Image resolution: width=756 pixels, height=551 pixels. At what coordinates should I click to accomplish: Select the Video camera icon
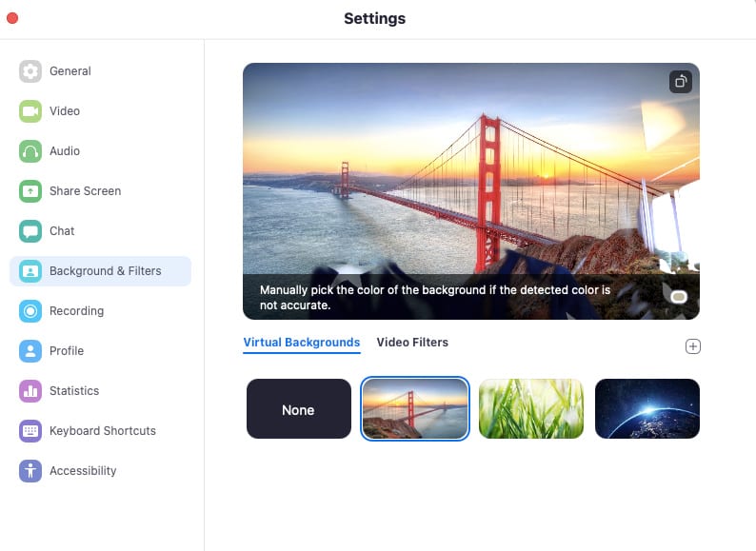[30, 111]
